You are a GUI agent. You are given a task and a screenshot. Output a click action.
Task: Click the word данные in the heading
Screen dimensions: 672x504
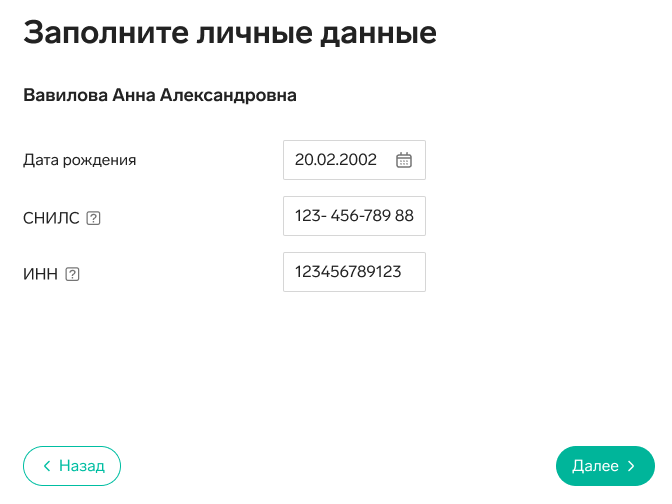pos(378,34)
